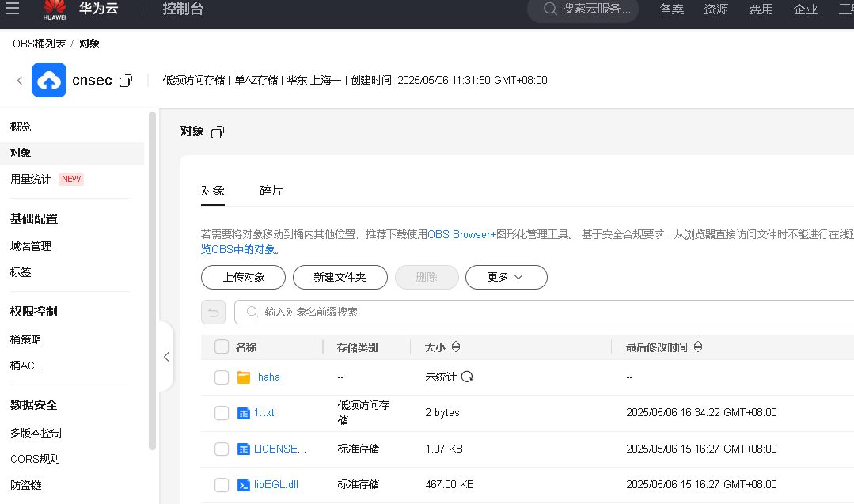This screenshot has height=504, width=854.
Task: Click the search icon in object prefix field
Action: (x=252, y=312)
